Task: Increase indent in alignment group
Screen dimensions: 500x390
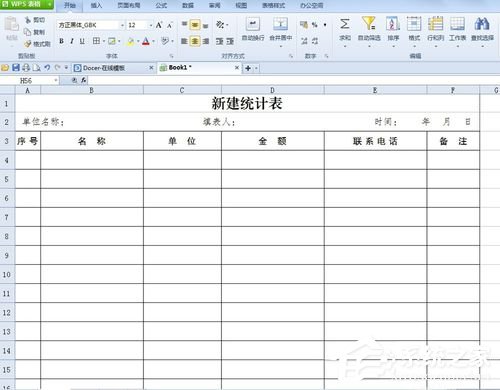Action: pos(230,41)
